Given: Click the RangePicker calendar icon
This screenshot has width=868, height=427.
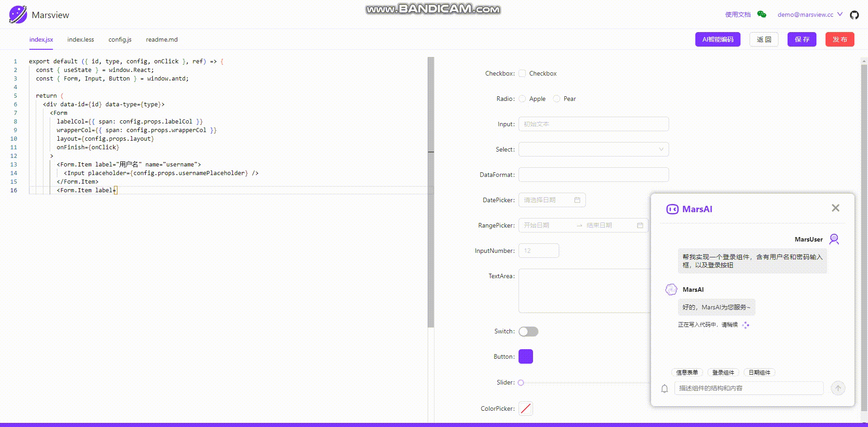Looking at the screenshot, I should pyautogui.click(x=640, y=225).
